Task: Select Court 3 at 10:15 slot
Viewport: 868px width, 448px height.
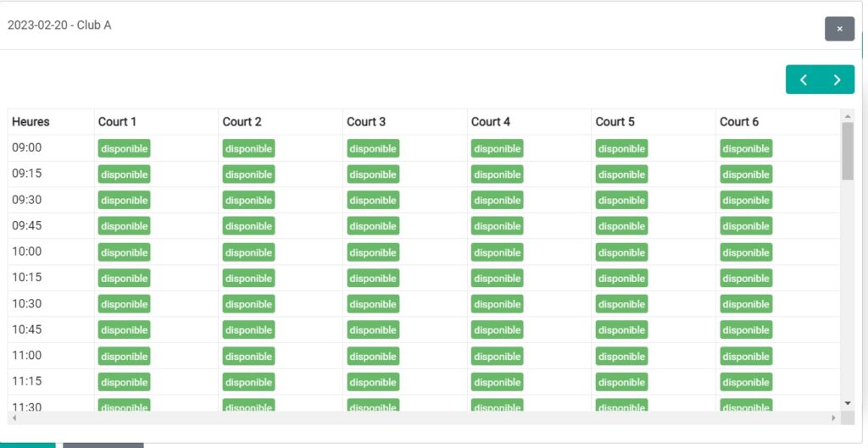Action: pyautogui.click(x=373, y=279)
